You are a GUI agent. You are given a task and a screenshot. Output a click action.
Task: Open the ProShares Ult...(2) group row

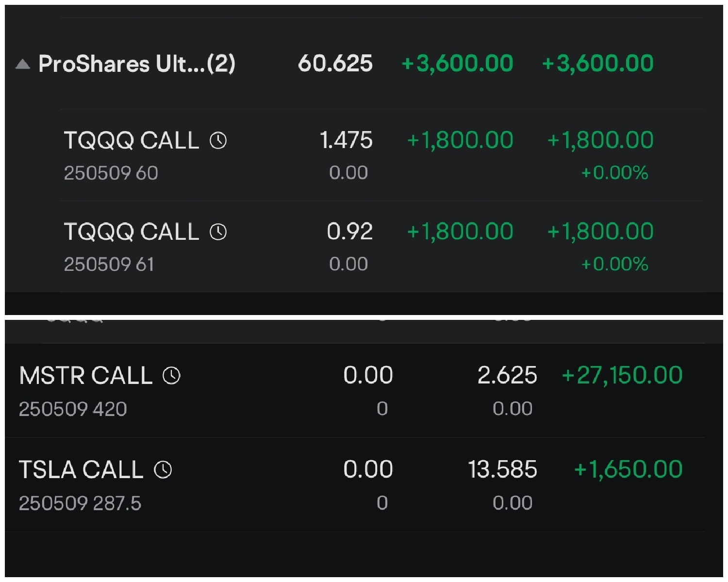364,64
